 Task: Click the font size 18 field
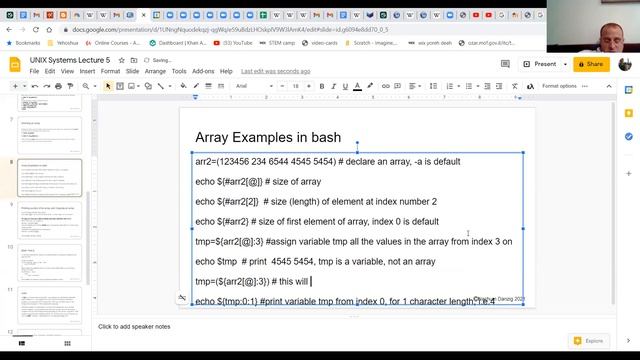pos(296,86)
